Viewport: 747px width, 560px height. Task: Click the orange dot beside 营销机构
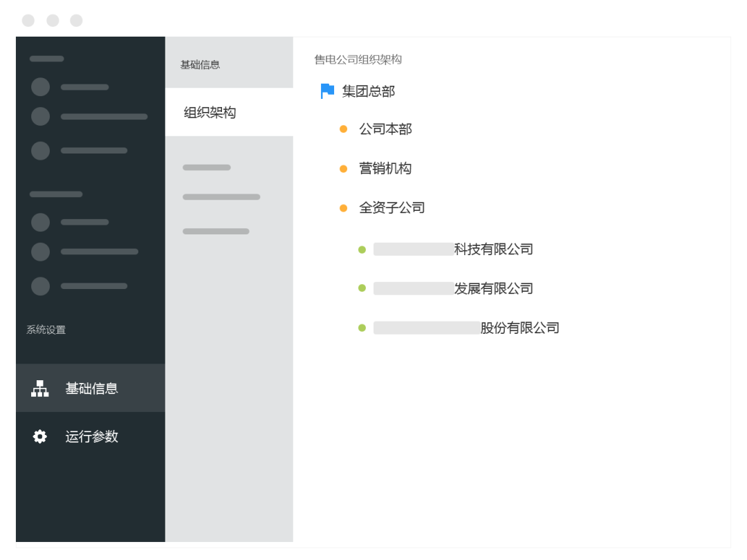point(343,169)
